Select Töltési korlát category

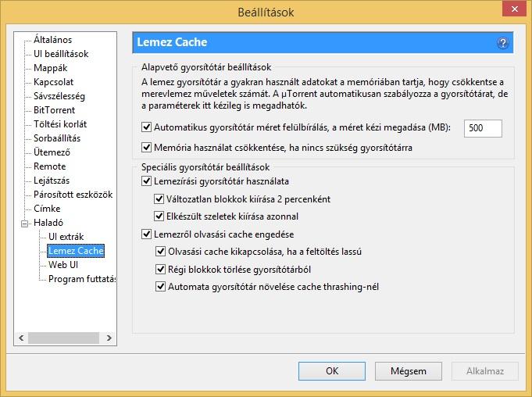pos(60,124)
